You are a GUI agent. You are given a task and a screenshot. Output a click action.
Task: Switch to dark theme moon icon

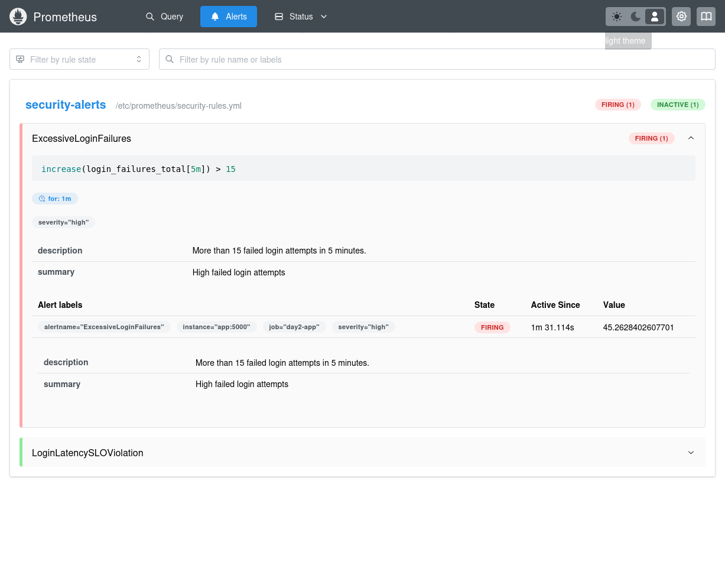tap(636, 17)
